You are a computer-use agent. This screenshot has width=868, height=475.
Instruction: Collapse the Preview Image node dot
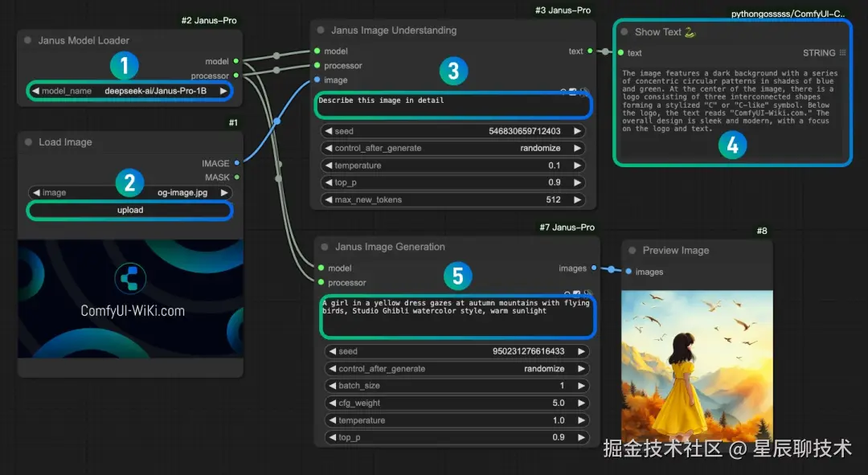(x=633, y=251)
